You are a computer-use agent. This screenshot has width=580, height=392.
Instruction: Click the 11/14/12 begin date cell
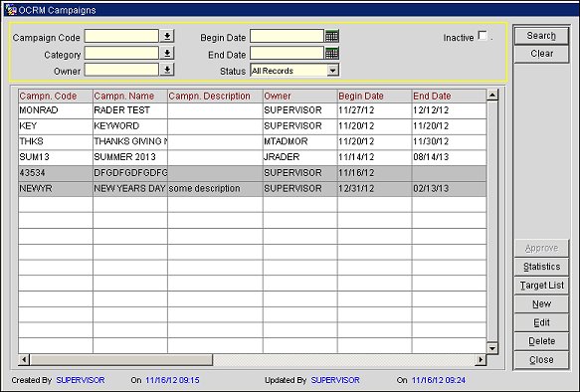[375, 157]
